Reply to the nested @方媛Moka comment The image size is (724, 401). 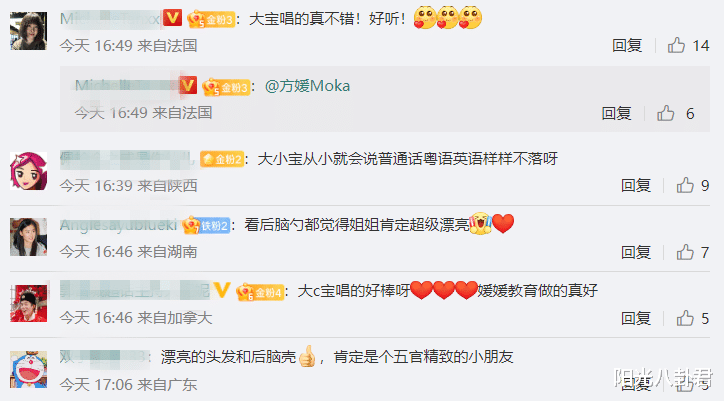coord(616,113)
